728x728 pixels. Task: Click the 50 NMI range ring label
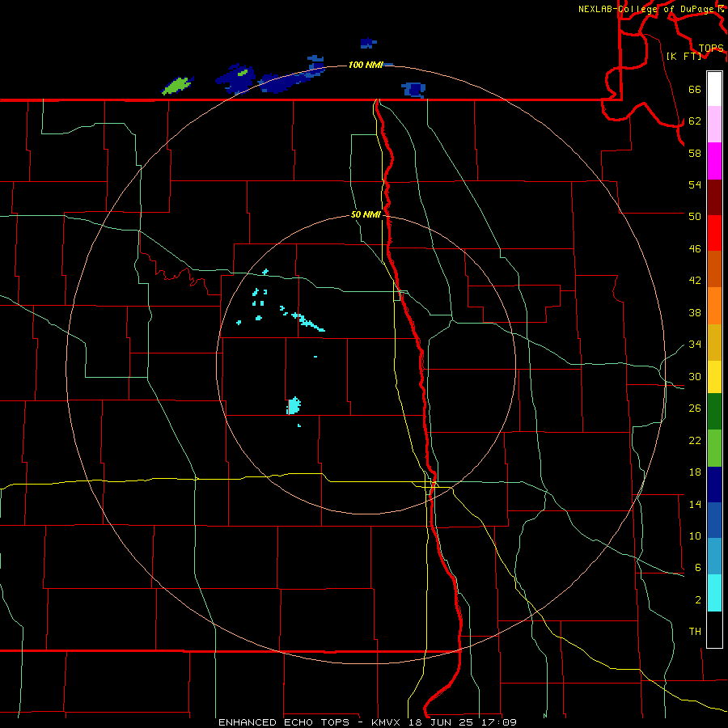pos(366,214)
